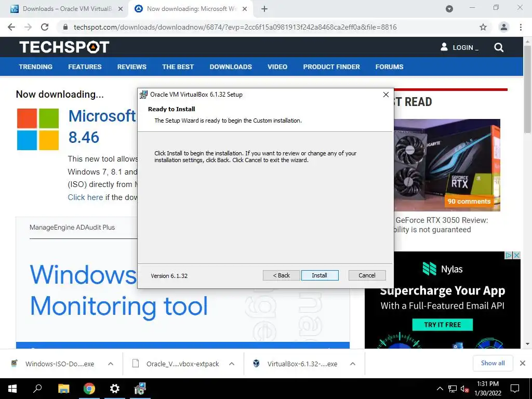
Task: Open the notification center icon
Action: (x=515, y=389)
